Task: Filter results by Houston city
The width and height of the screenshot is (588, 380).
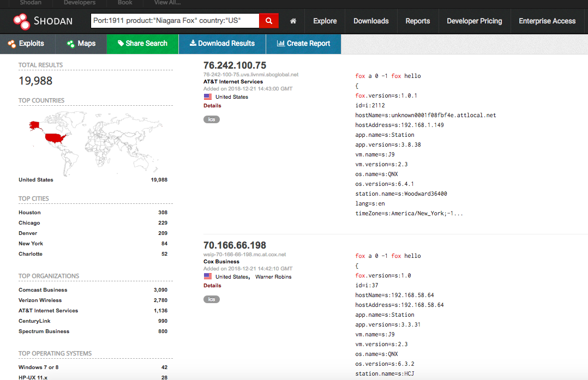Action: 29,213
